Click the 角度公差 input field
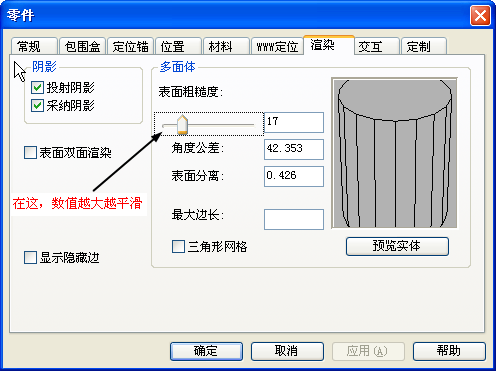 click(294, 149)
